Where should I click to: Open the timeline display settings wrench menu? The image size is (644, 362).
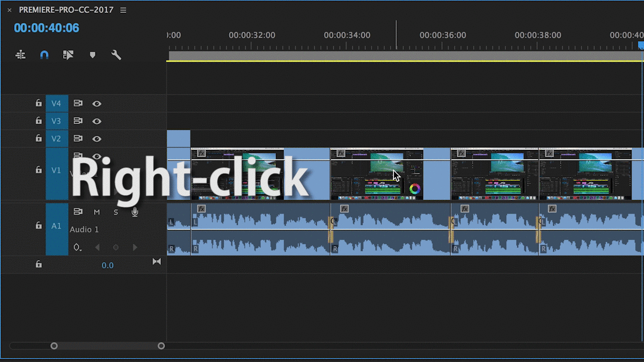tap(116, 54)
